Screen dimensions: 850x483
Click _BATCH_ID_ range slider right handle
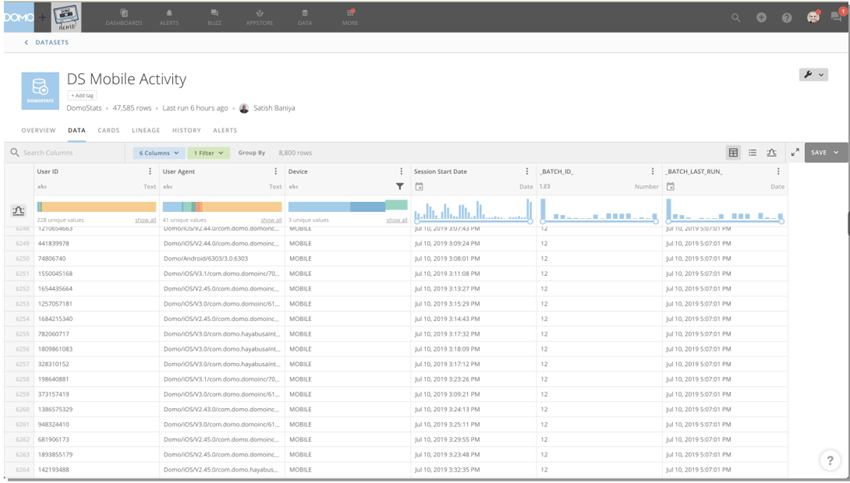[655, 221]
